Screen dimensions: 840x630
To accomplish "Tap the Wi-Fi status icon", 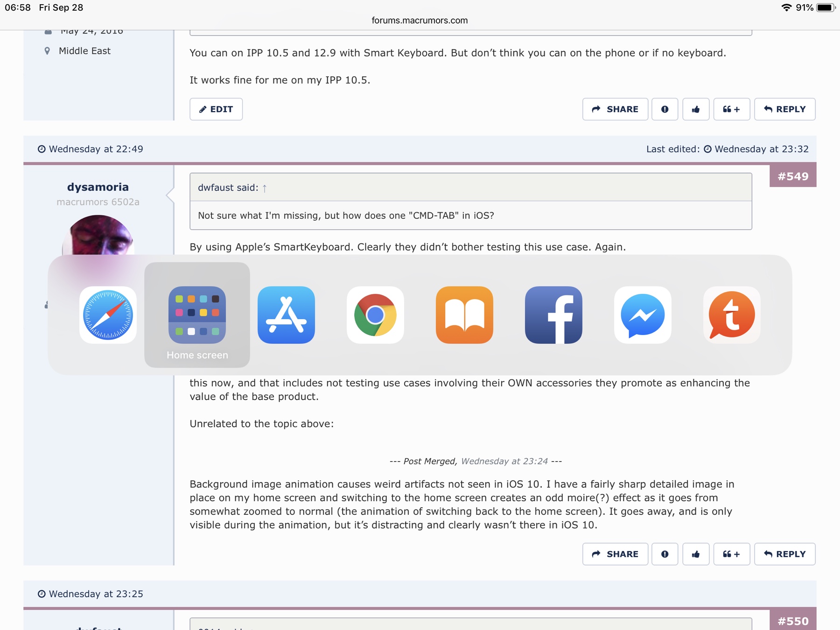I will 786,7.
